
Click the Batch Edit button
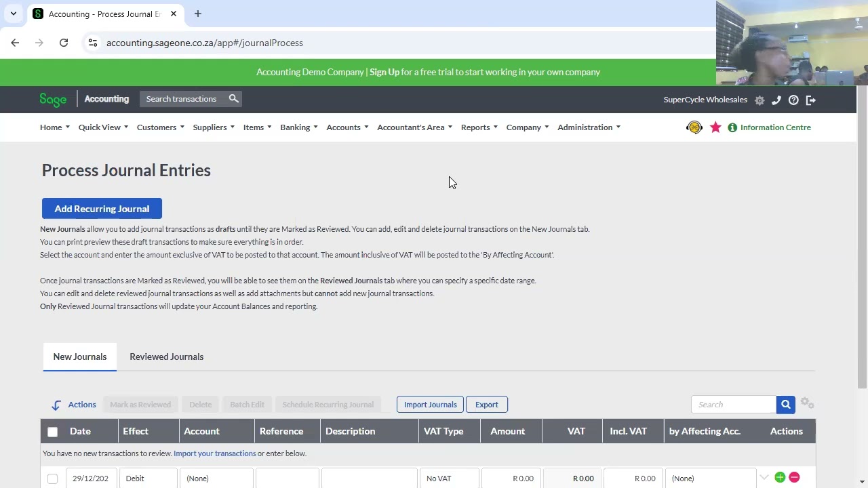(x=247, y=405)
